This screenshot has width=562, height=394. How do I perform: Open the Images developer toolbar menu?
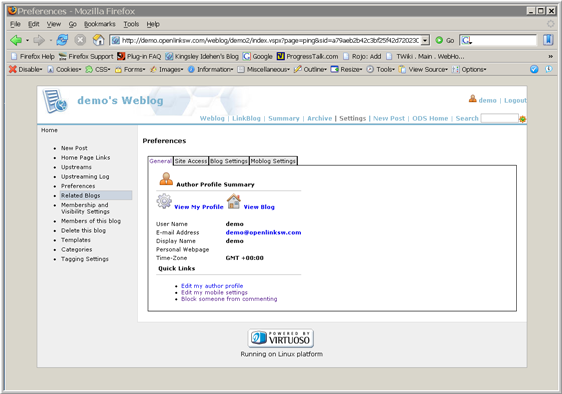click(167, 69)
